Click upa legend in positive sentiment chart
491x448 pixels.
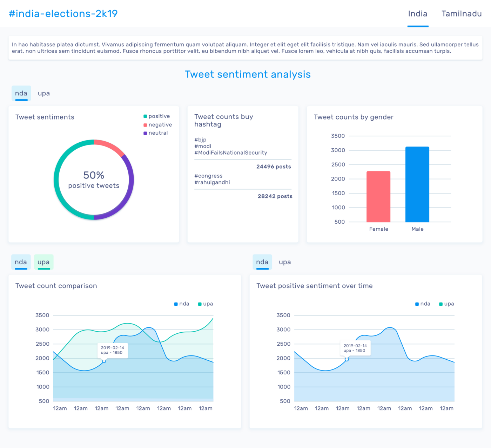point(446,304)
